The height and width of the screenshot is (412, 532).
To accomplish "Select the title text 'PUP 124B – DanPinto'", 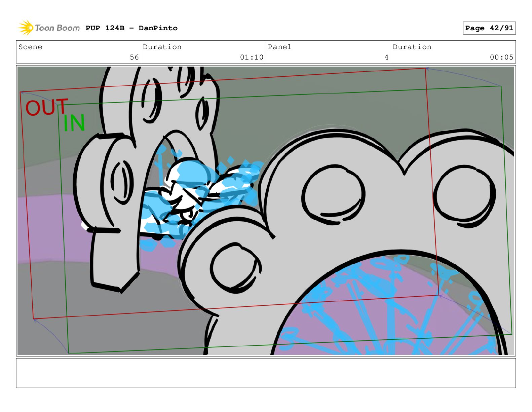I will [131, 28].
